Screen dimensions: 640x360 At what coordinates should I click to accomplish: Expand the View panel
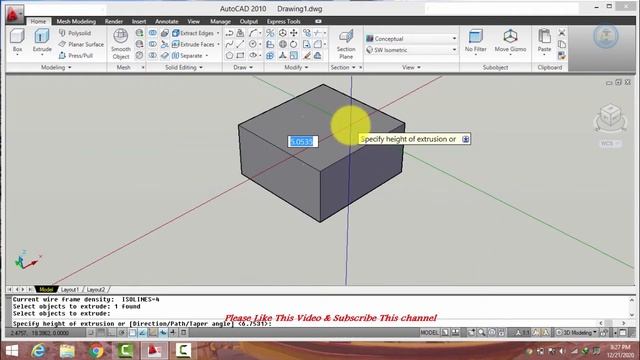click(x=411, y=67)
